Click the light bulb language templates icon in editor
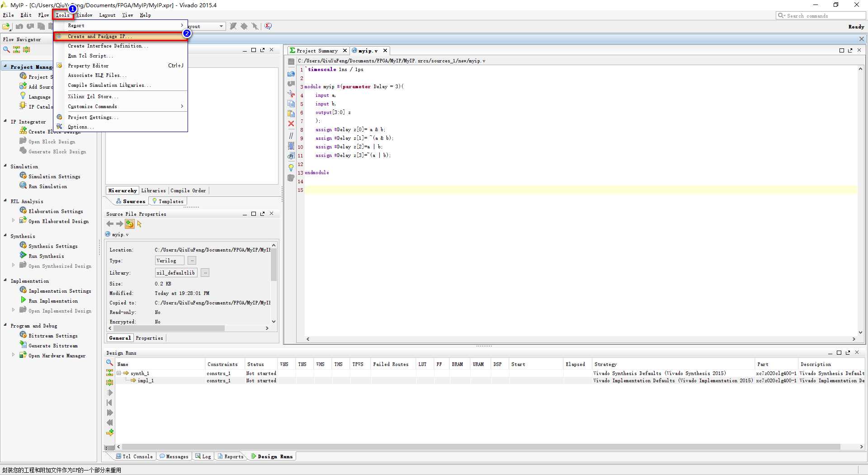 pos(291,167)
